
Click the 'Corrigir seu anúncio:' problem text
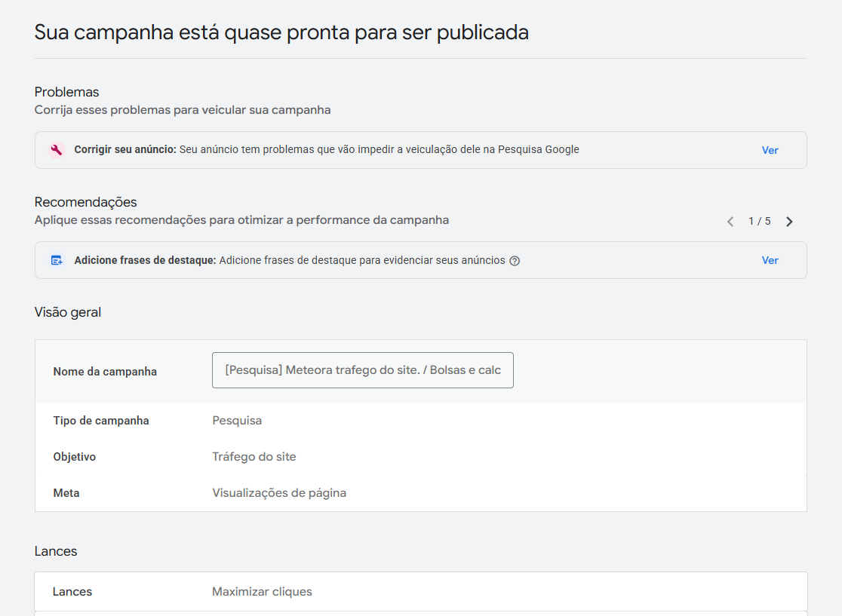[125, 150]
